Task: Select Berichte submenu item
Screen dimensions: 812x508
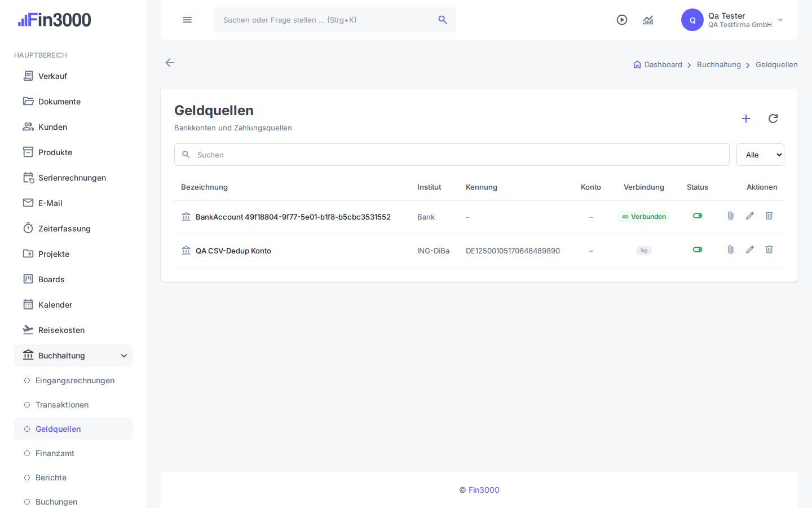Action: 73,478
